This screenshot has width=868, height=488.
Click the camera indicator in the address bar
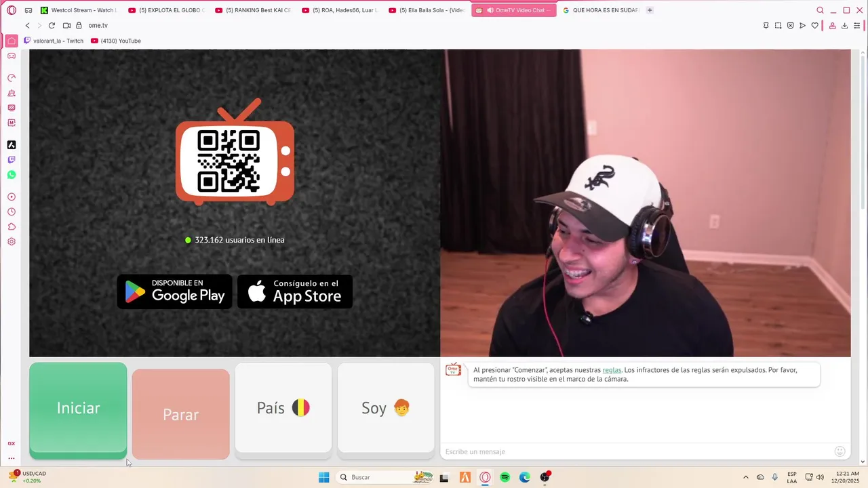[66, 26]
